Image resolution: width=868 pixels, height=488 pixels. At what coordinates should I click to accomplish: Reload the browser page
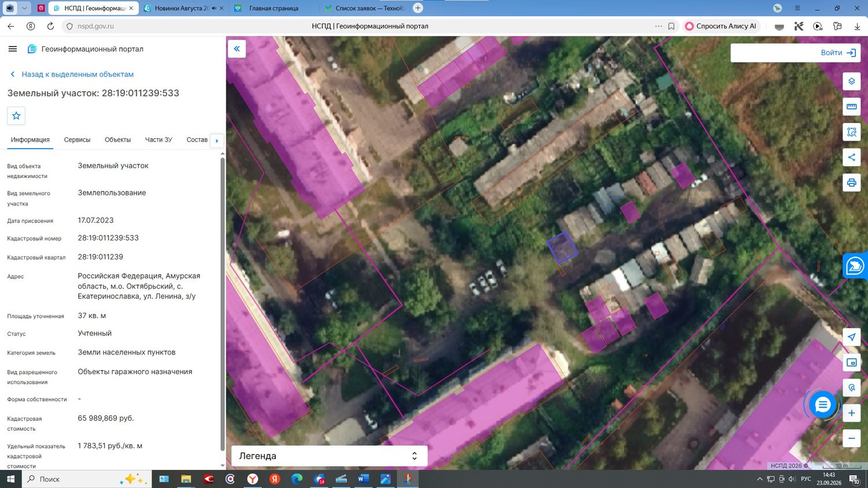(50, 26)
